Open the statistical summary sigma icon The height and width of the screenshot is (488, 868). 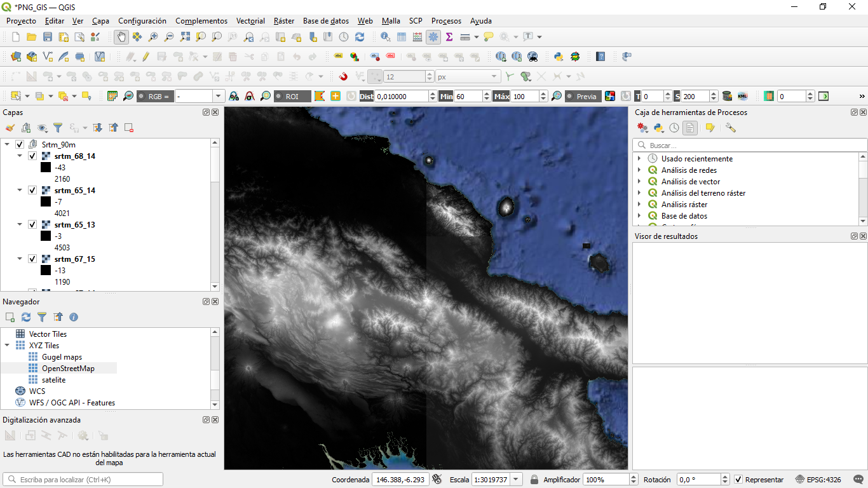449,37
